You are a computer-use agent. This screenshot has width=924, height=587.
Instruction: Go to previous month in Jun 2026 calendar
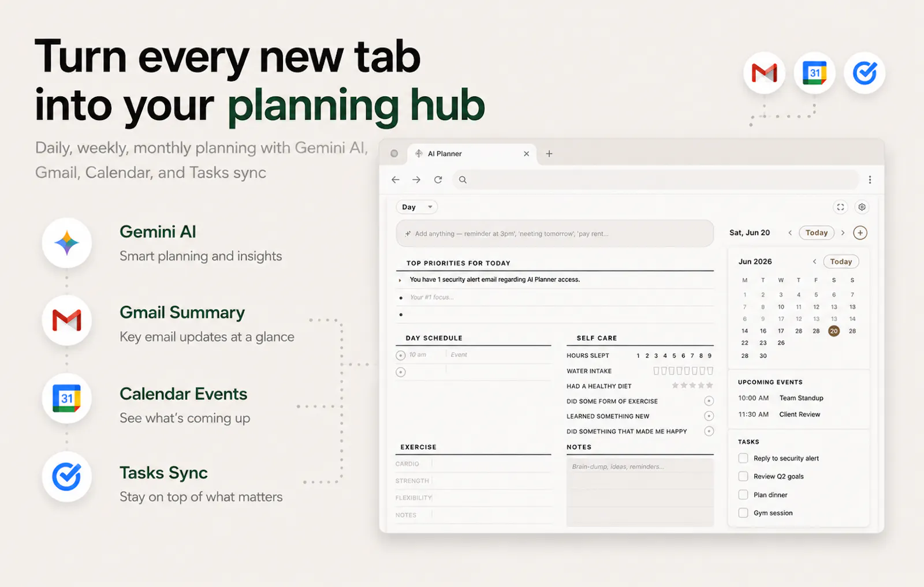coord(814,261)
